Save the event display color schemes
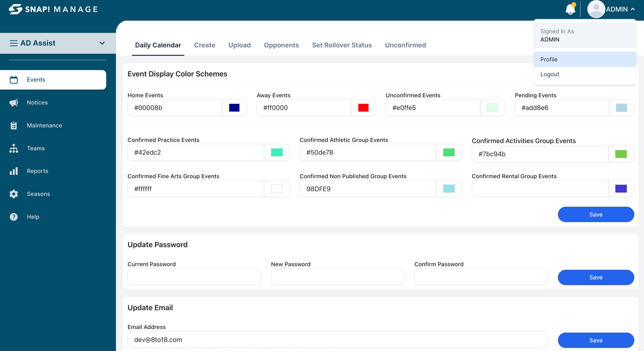The width and height of the screenshot is (644, 351). (595, 214)
